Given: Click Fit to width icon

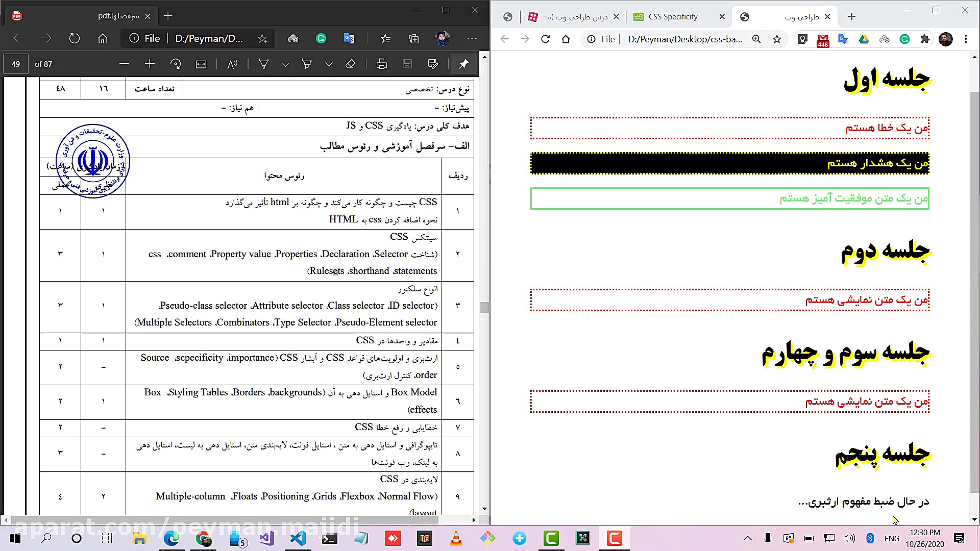Looking at the screenshot, I should point(201,64).
